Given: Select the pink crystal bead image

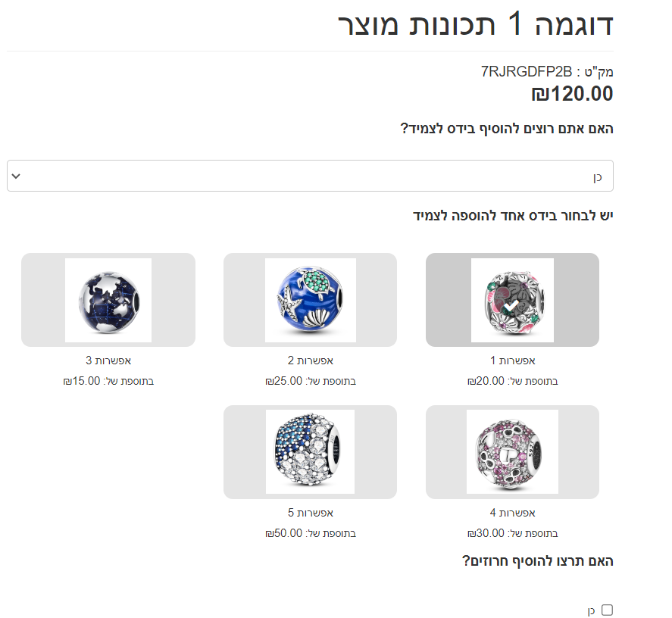Looking at the screenshot, I should click(x=512, y=451).
